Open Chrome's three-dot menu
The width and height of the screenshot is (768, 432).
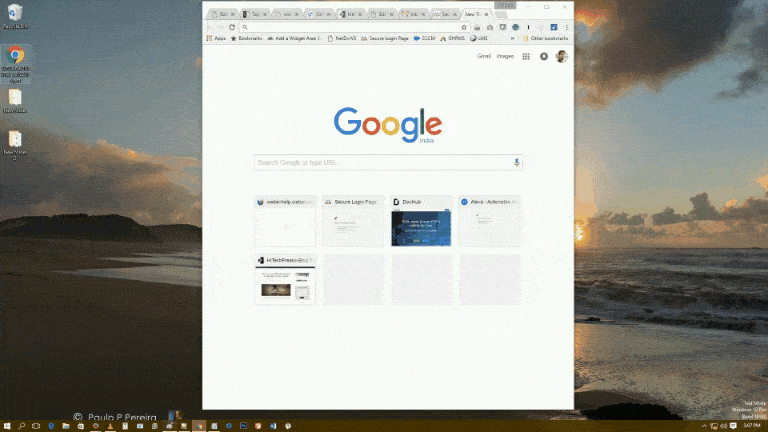coord(567,27)
